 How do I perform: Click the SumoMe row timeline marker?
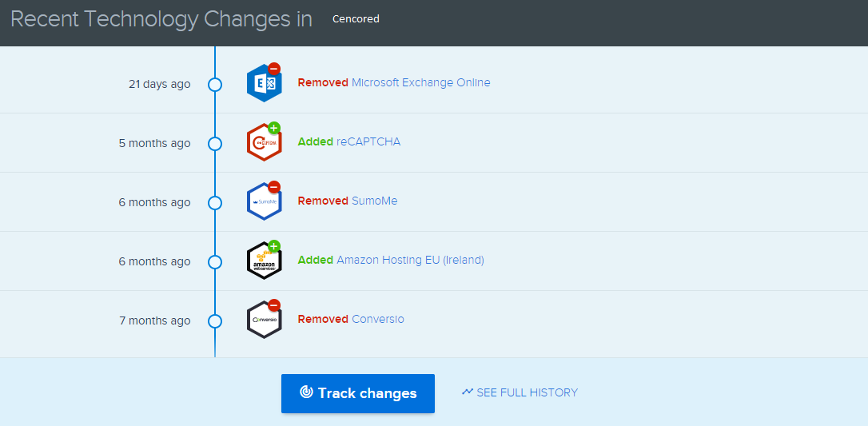pyautogui.click(x=214, y=202)
